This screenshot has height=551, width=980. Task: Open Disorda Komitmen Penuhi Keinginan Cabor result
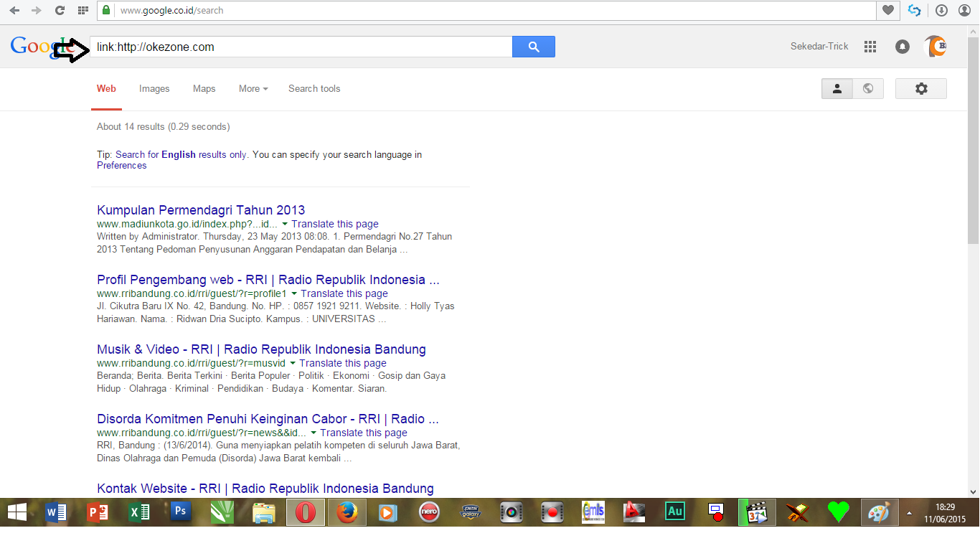point(268,419)
